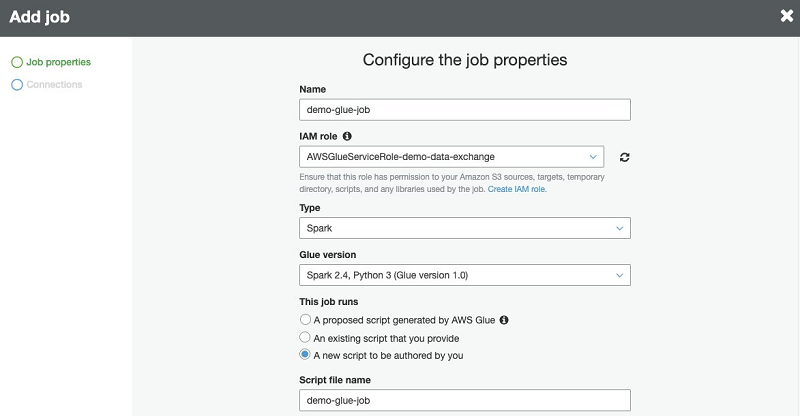The image size is (800, 416).
Task: Click the Name input field
Action: click(465, 110)
